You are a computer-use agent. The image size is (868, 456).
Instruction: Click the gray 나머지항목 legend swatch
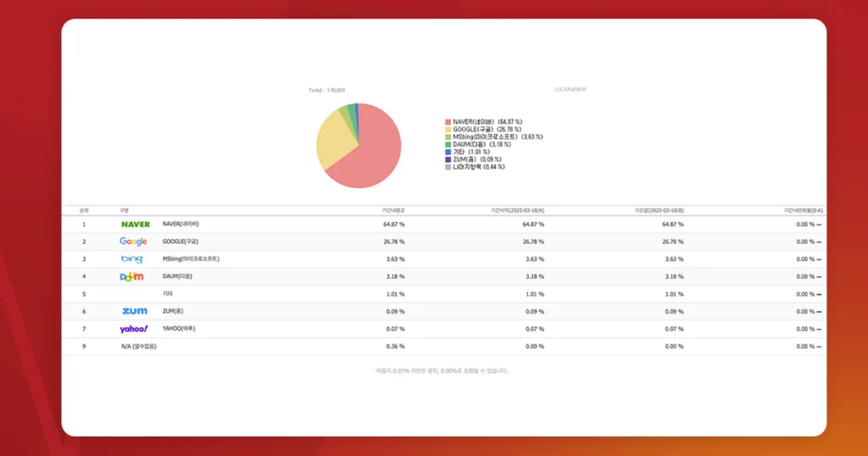448,167
